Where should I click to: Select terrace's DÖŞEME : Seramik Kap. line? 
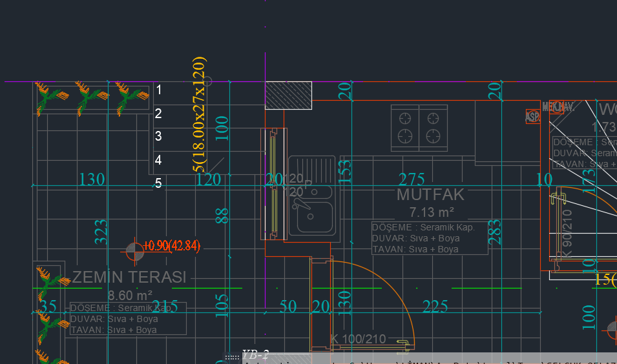[121, 308]
